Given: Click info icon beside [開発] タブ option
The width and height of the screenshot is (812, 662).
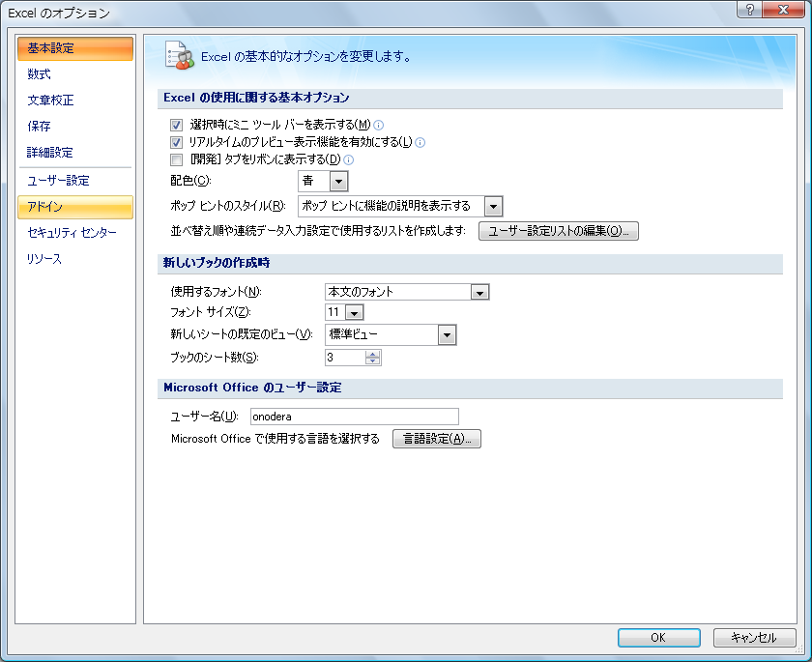Looking at the screenshot, I should (x=349, y=159).
